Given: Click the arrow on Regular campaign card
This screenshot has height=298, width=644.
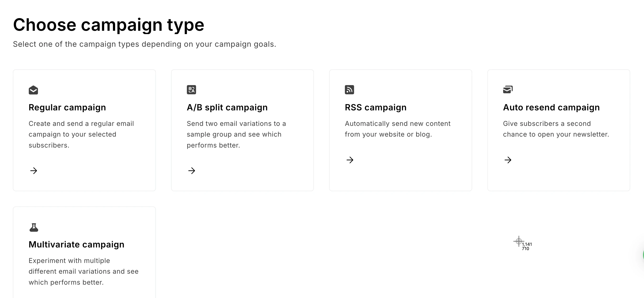Looking at the screenshot, I should tap(33, 171).
